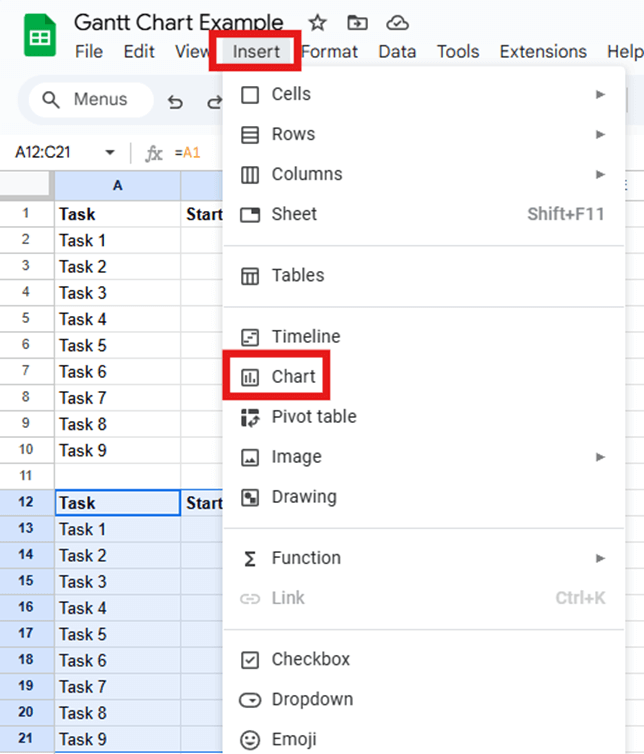The image size is (644, 754).
Task: Click the undo arrow icon
Action: (176, 101)
